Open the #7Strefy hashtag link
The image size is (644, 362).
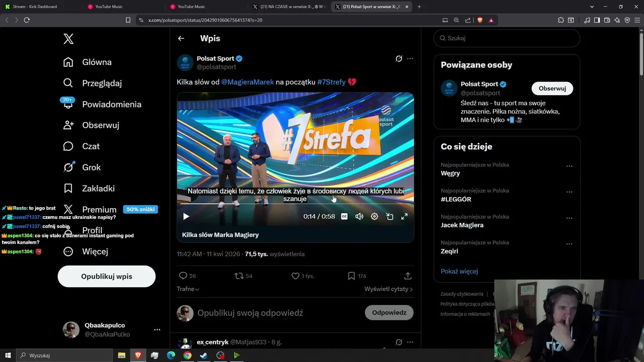click(x=331, y=82)
